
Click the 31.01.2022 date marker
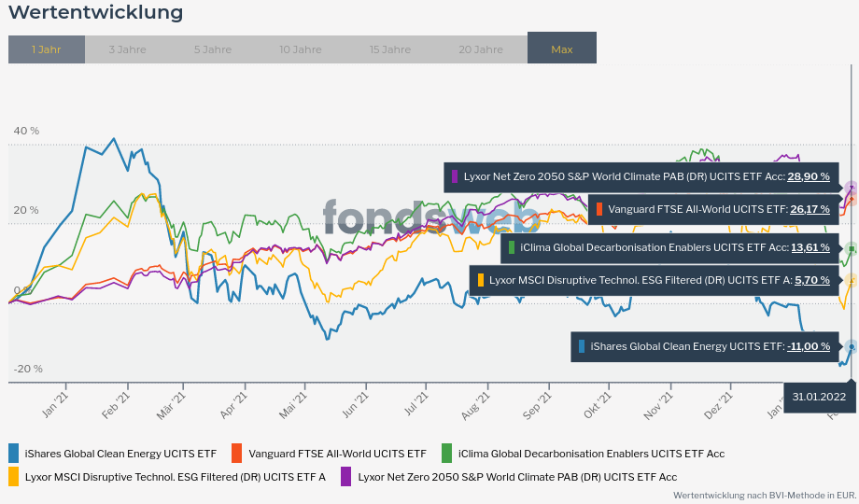[x=819, y=397]
